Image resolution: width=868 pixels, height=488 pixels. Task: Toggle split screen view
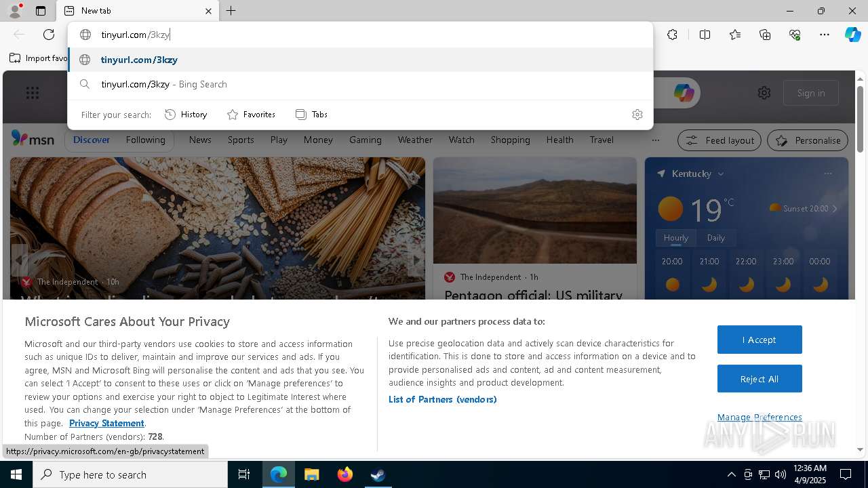pos(705,35)
